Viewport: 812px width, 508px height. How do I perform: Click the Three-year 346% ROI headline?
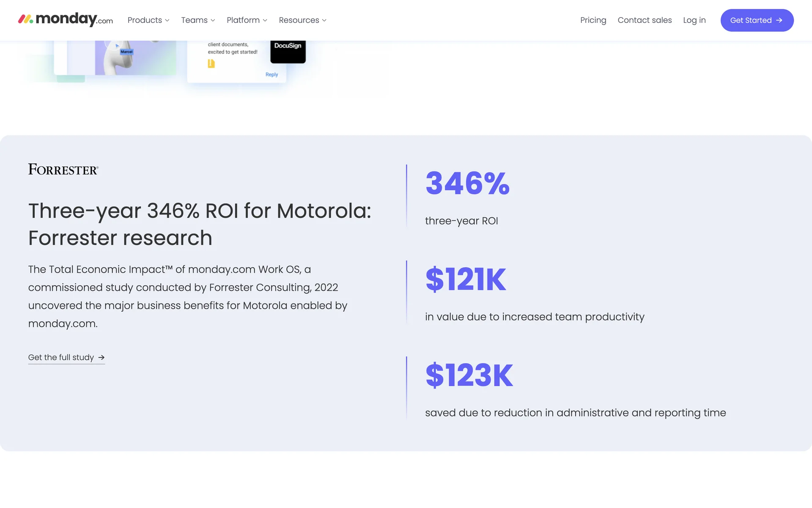[x=200, y=224]
